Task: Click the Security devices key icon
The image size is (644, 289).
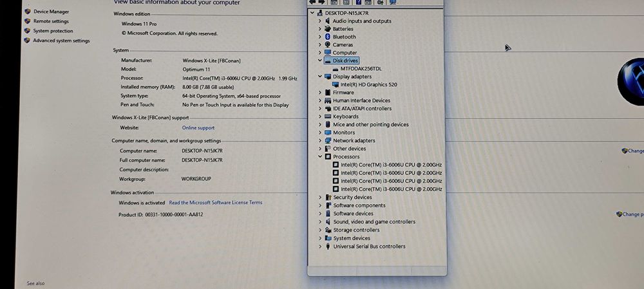Action: pyautogui.click(x=328, y=198)
